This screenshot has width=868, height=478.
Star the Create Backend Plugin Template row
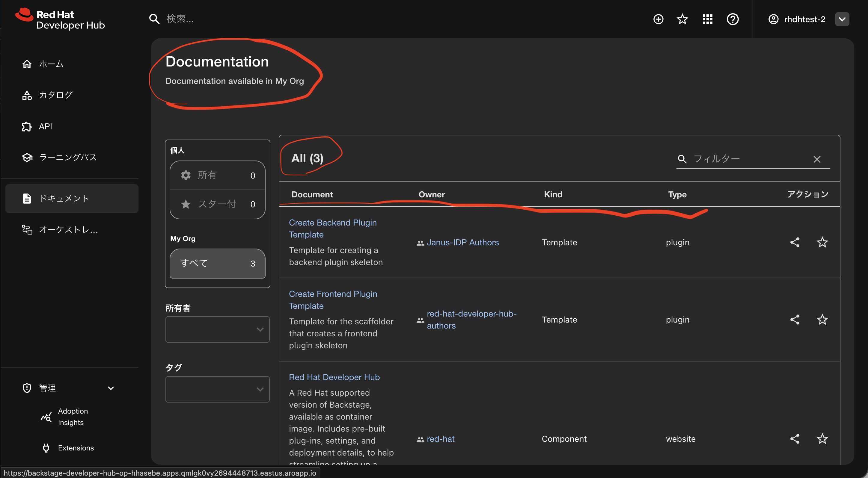click(822, 242)
